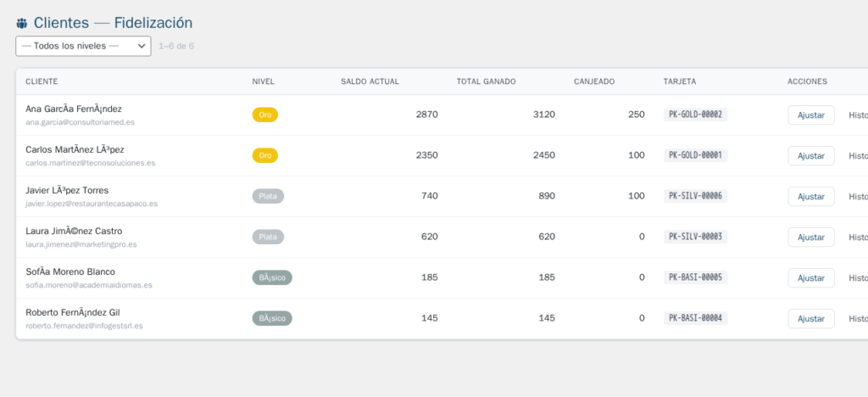Click the Básico badge for Roberto Fernández

[x=272, y=318]
